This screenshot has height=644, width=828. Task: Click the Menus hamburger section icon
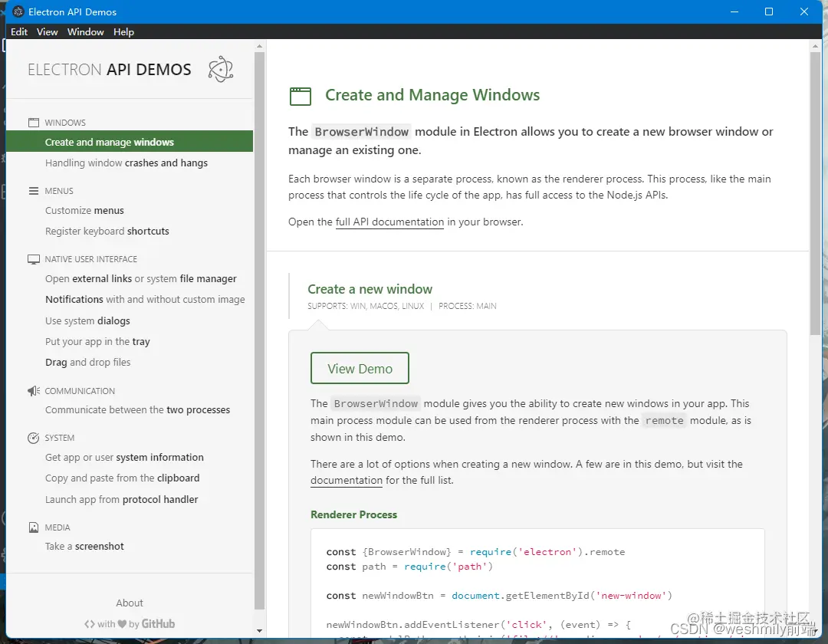click(34, 191)
